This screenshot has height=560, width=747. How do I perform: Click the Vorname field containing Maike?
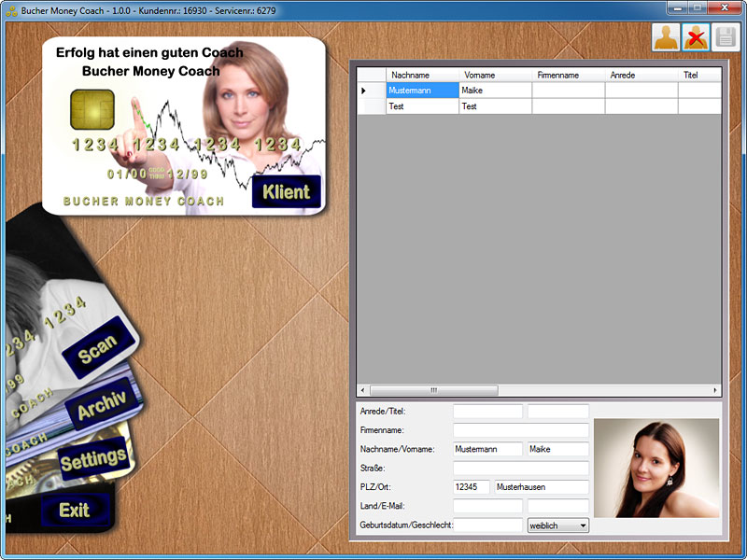557,449
